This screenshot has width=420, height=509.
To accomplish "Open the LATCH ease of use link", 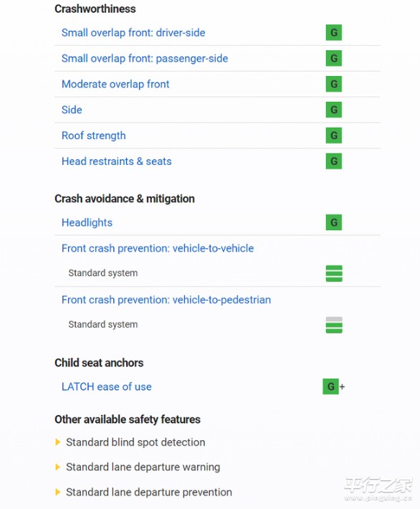I will 107,386.
